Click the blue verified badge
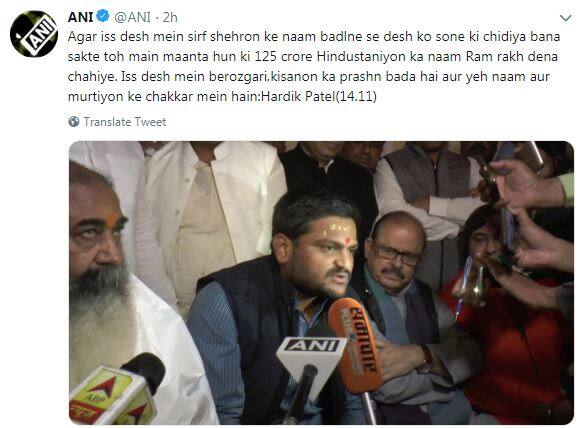The image size is (584, 428). pos(103,16)
